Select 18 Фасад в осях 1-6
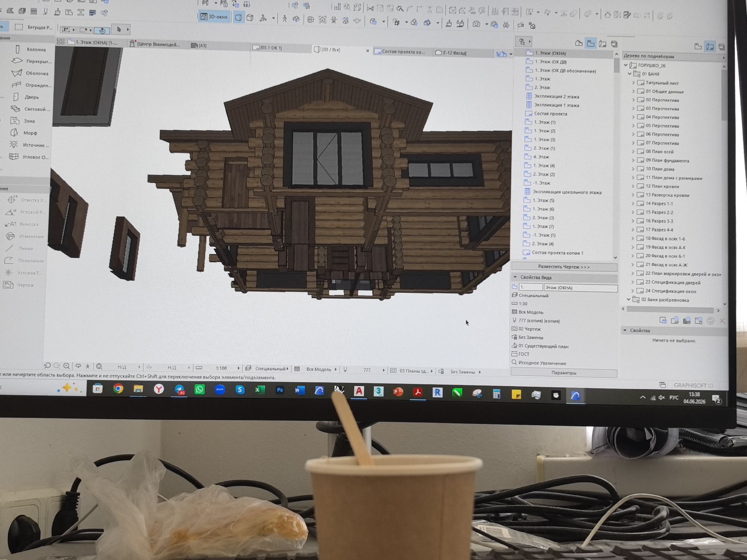Screen dimensions: 747x560 pos(665,238)
